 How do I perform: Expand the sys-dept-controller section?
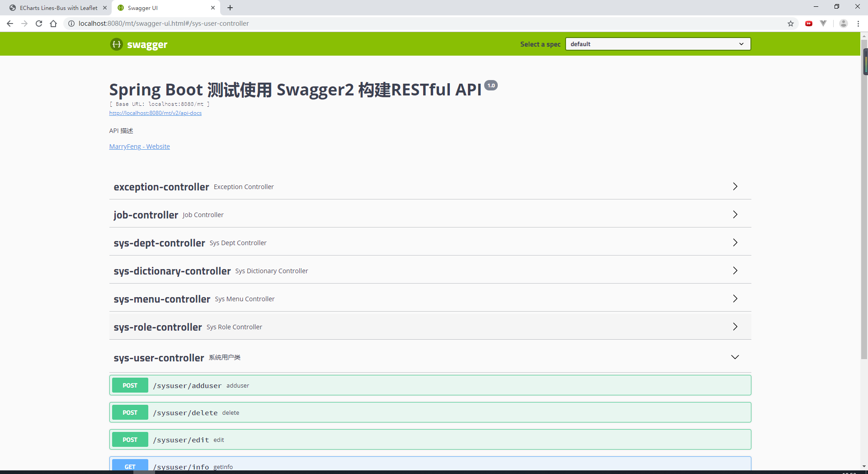[x=430, y=242]
